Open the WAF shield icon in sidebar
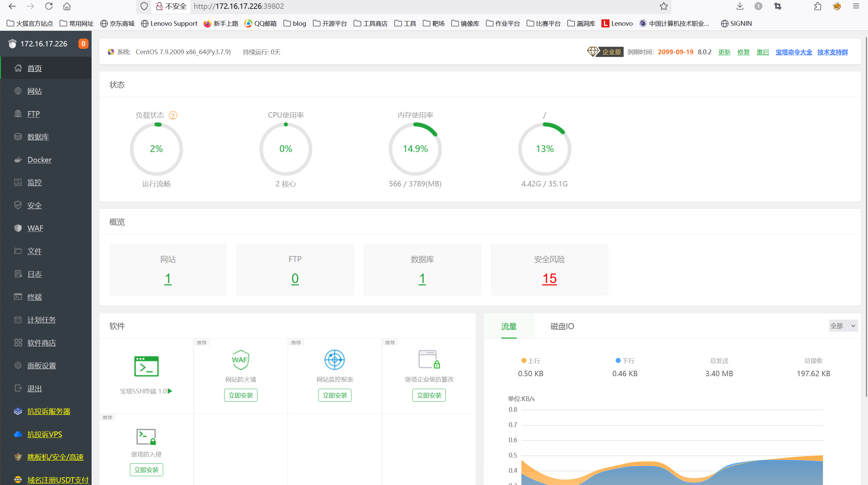868x485 pixels. [x=18, y=228]
